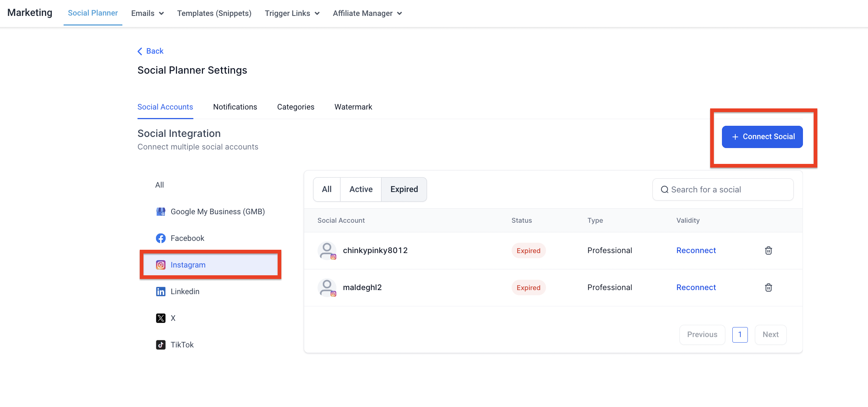Expand Affiliate Manager dropdown
Image resolution: width=868 pixels, height=407 pixels.
tap(367, 13)
